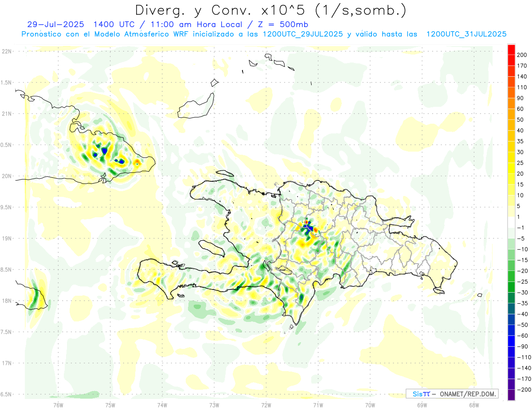
Task: Click the '-170' color scale value
Action: (524, 379)
